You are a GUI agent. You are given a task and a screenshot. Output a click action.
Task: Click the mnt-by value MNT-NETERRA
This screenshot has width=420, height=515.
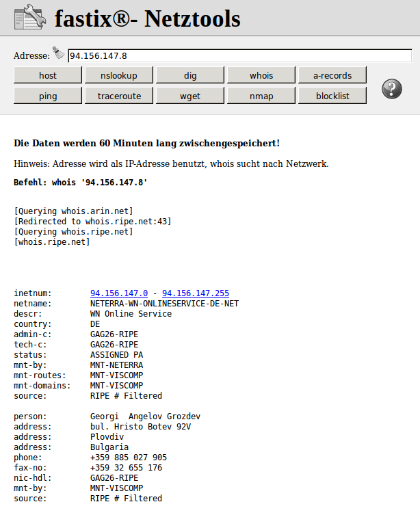(x=116, y=365)
